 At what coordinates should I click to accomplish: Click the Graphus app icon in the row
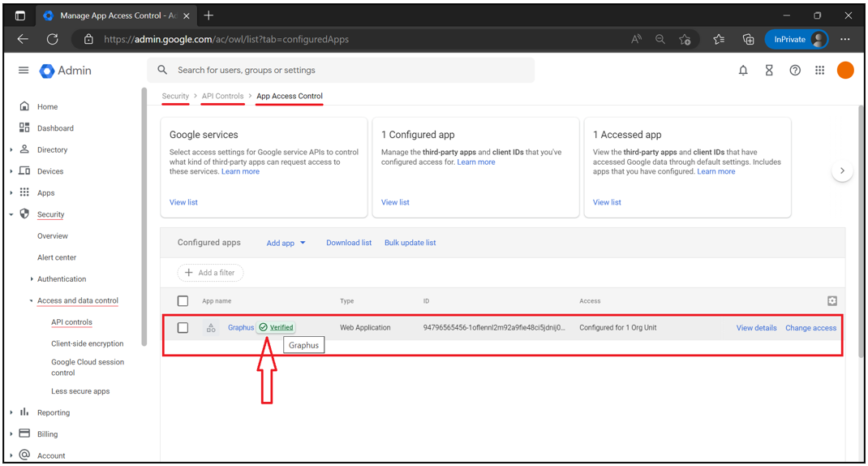[x=211, y=328]
